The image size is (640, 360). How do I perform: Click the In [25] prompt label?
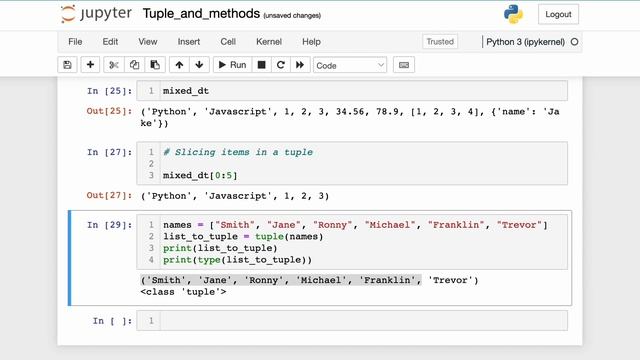[x=109, y=91]
